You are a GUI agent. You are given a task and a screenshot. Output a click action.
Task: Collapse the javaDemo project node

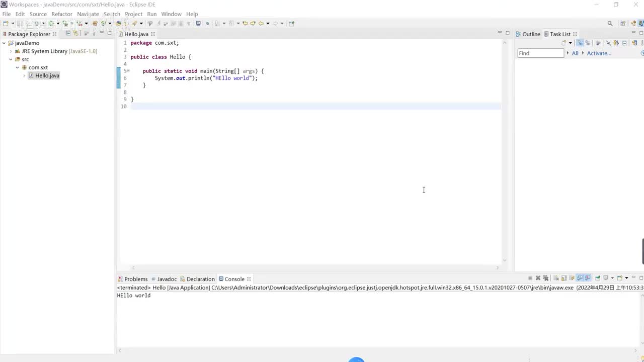4,43
